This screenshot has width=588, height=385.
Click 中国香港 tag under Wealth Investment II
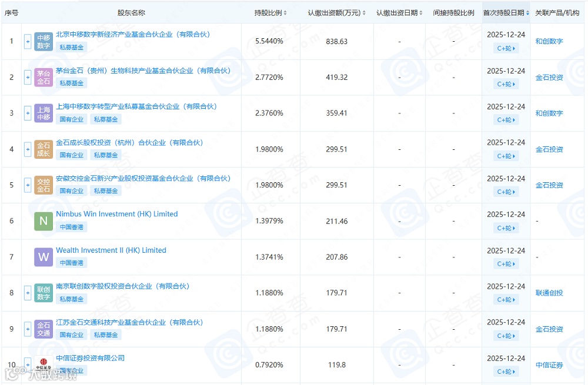pos(72,263)
